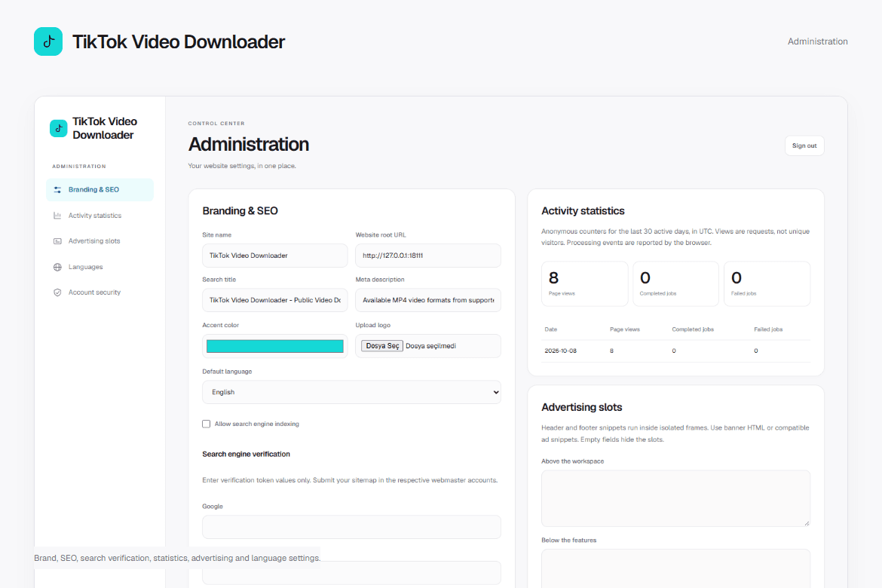
Task: Click the Date column header
Action: pos(551,329)
